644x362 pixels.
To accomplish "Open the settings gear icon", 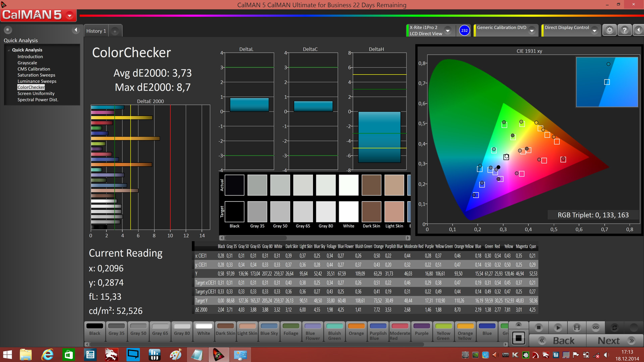I will coord(609,30).
